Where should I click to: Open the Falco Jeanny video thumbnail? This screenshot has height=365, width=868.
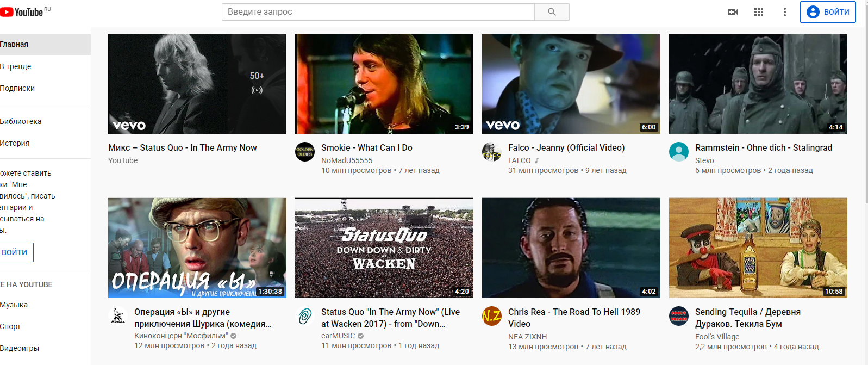pos(571,84)
